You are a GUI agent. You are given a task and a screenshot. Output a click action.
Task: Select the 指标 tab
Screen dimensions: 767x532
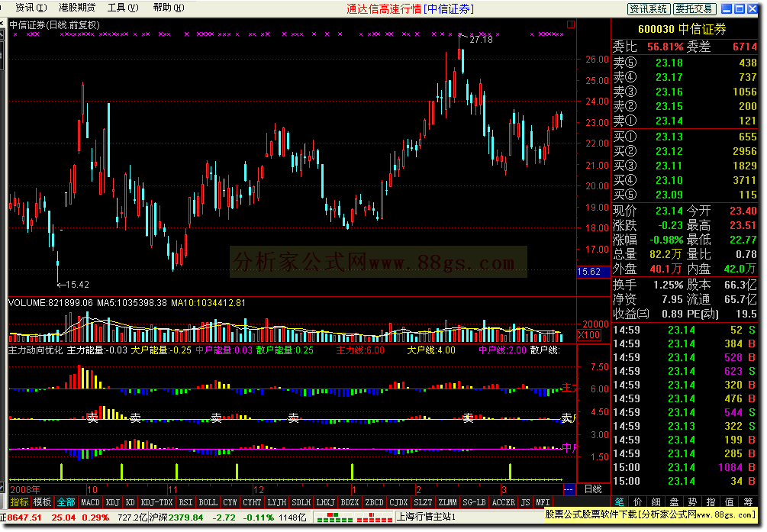(20, 502)
